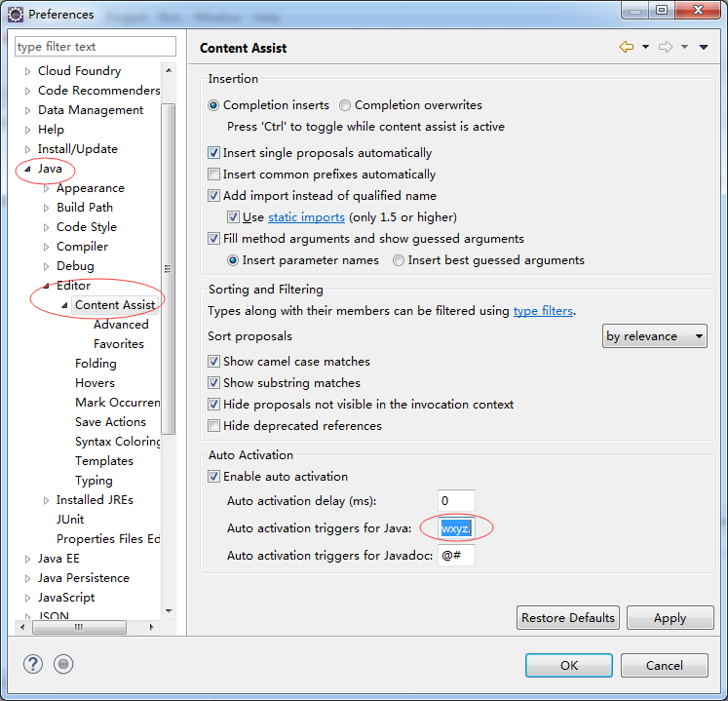Select the Save Actions page
Image resolution: width=728 pixels, height=701 pixels.
pos(110,422)
